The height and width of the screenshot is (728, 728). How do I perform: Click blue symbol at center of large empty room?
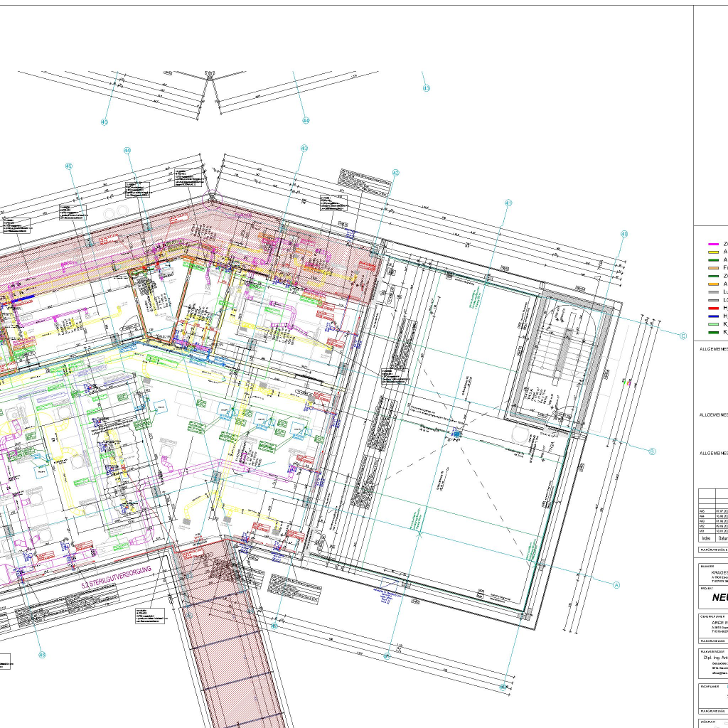coord(456,433)
